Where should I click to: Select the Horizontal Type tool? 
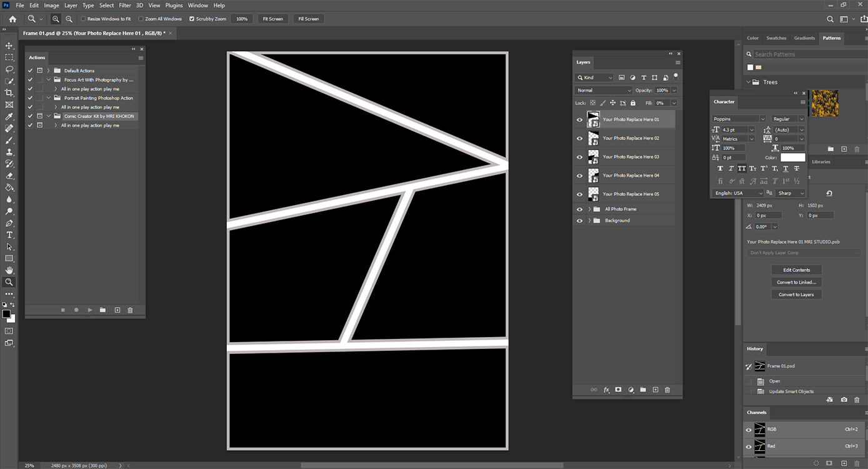(x=9, y=235)
